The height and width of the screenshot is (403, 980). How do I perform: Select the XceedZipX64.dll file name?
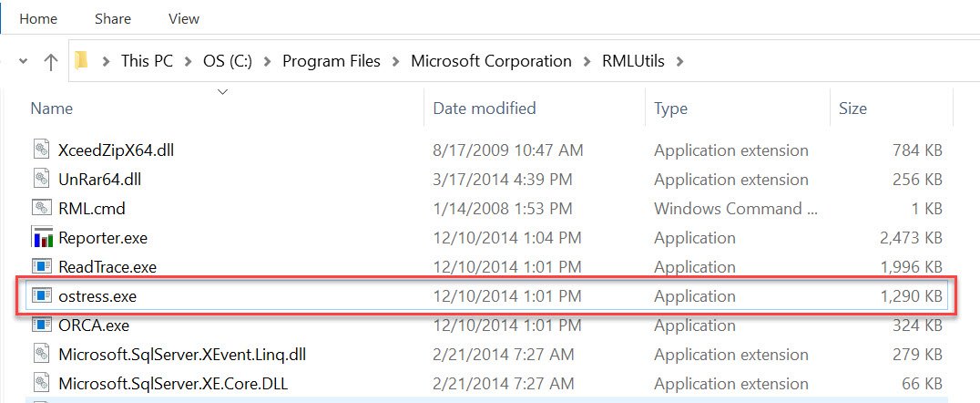(117, 150)
